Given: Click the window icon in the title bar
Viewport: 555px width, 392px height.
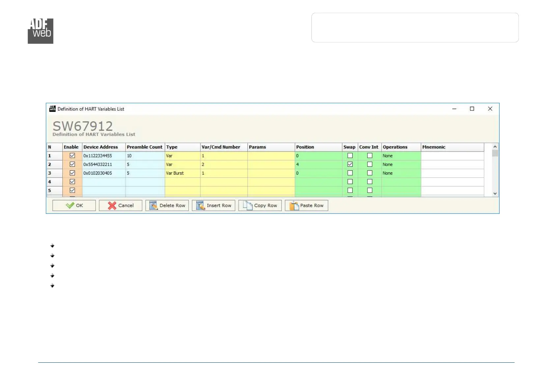Looking at the screenshot, I should 52,109.
